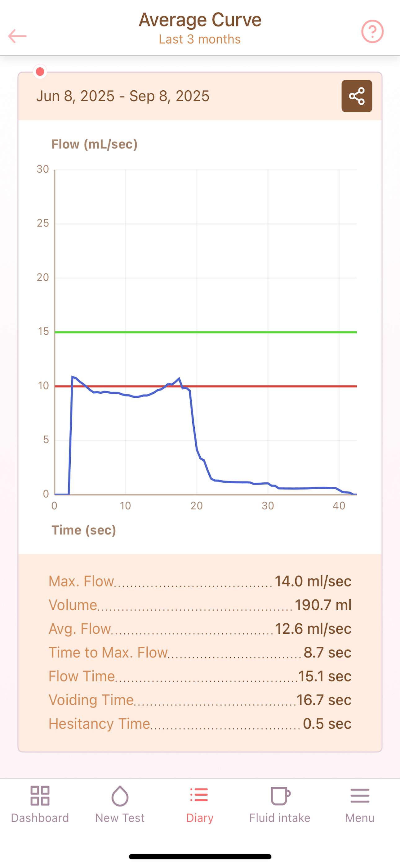The height and width of the screenshot is (868, 400).
Task: Tap the New Test droplet icon
Action: pos(120,796)
